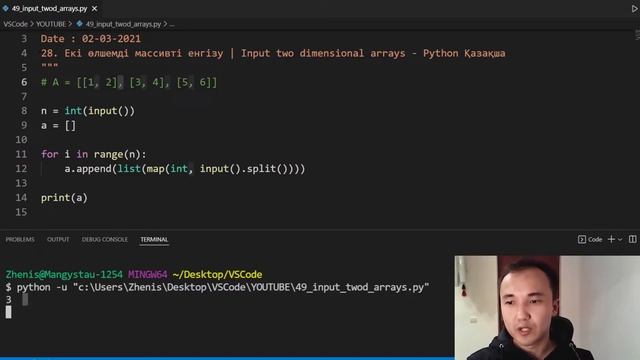The width and height of the screenshot is (640, 360).
Task: Click 'n = int(input())' code line
Action: pyautogui.click(x=88, y=111)
